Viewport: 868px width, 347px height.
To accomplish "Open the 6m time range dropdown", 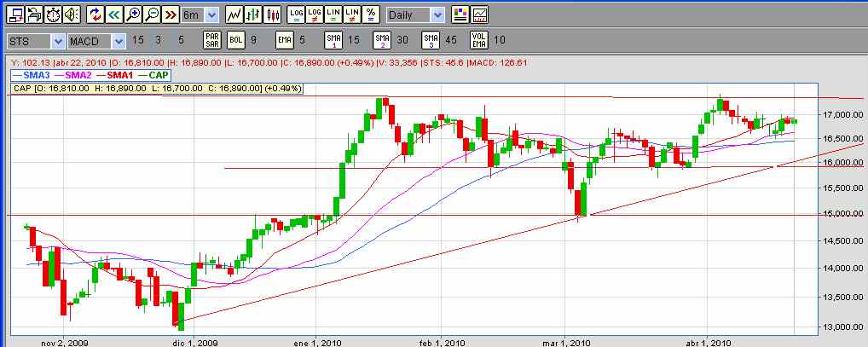I will click(x=213, y=15).
